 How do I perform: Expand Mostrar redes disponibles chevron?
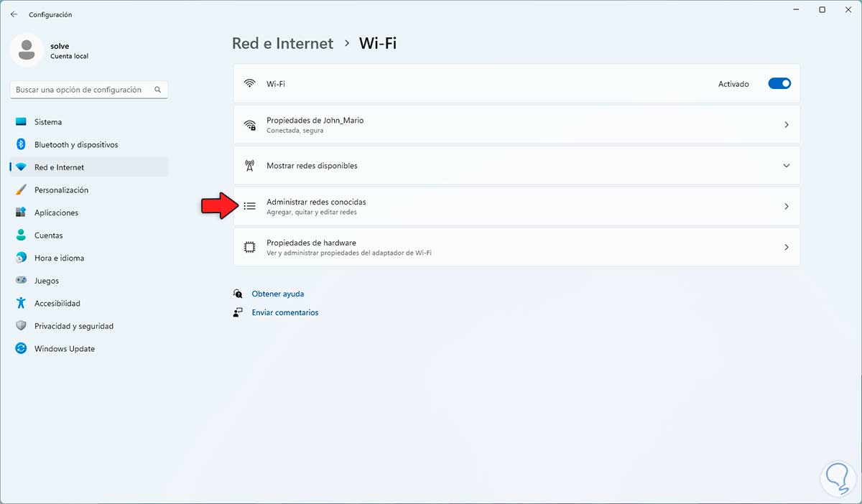pyautogui.click(x=787, y=166)
